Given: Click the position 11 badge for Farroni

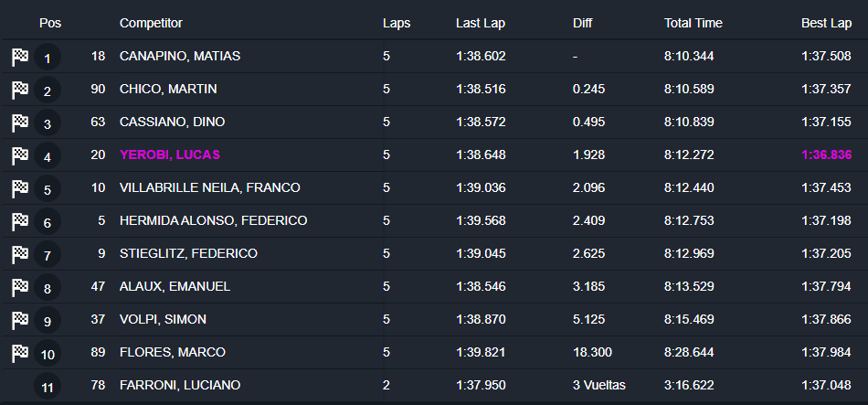Looking at the screenshot, I should click(48, 387).
